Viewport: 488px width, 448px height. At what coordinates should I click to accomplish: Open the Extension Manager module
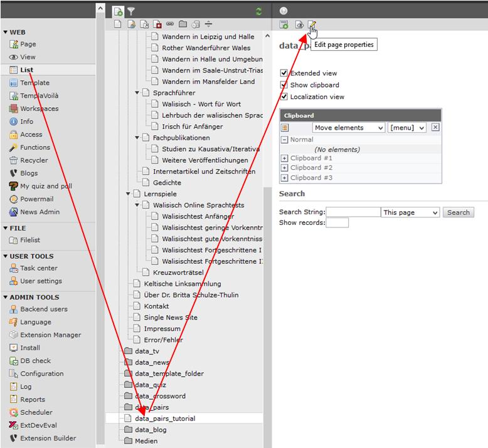coord(50,335)
